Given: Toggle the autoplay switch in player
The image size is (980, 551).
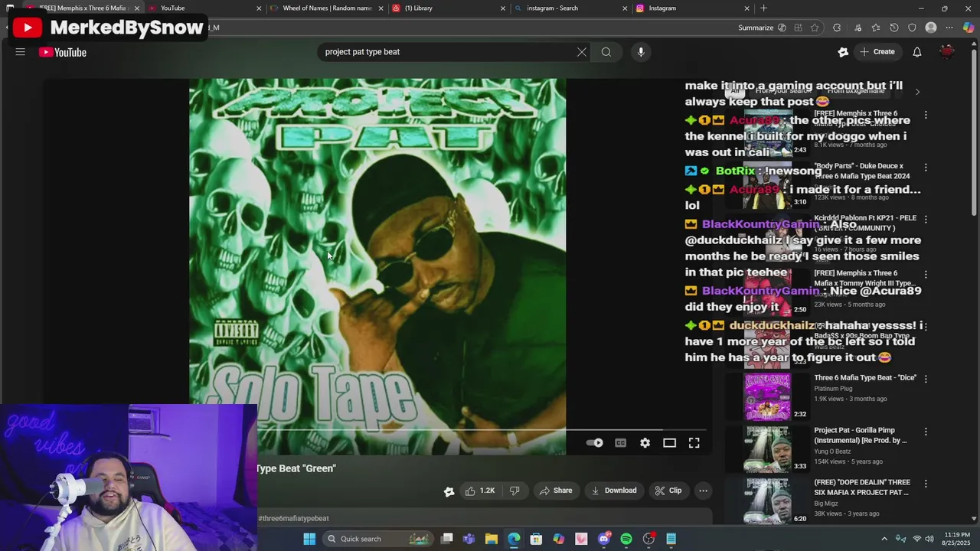Looking at the screenshot, I should 595,443.
